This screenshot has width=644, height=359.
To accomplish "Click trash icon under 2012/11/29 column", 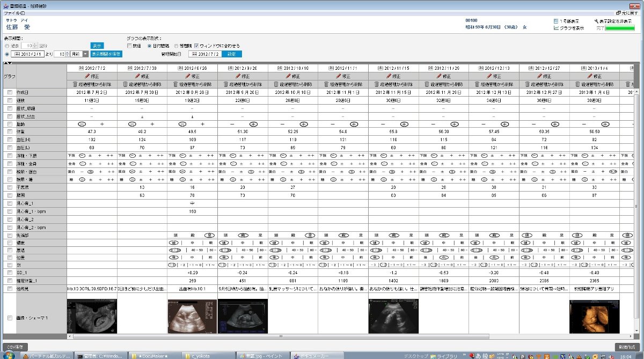I will 427,85.
